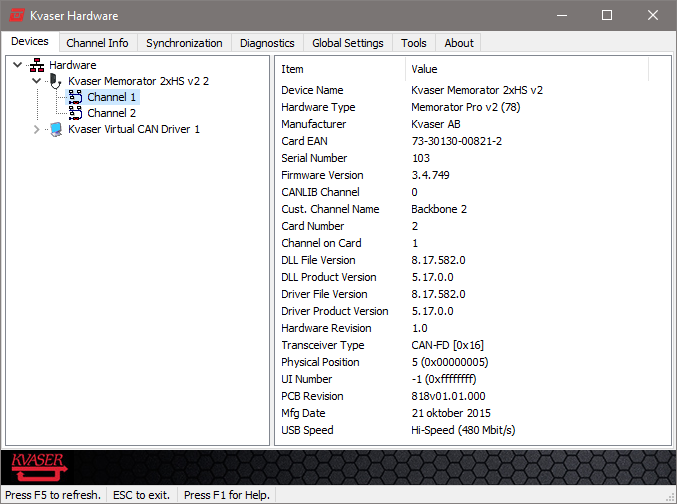
Task: Click Card EAN value 73-30130-00821-2
Action: click(x=457, y=141)
